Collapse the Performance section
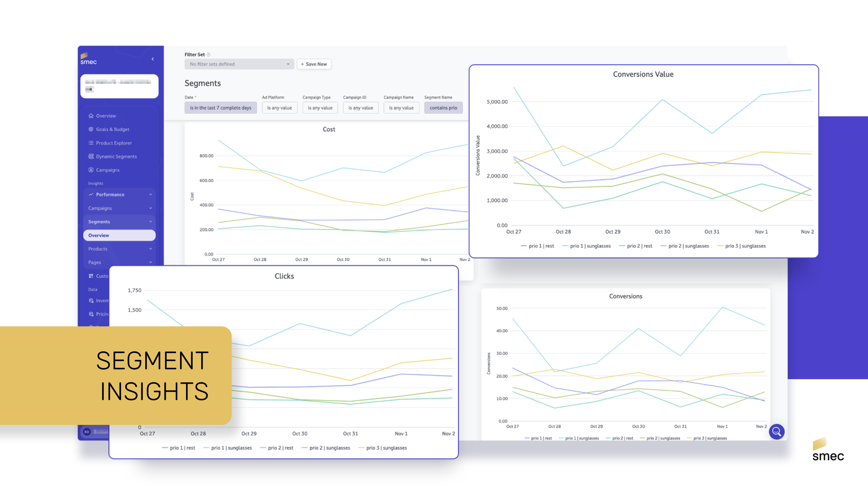Viewport: 868px width, 488px height. coord(150,194)
